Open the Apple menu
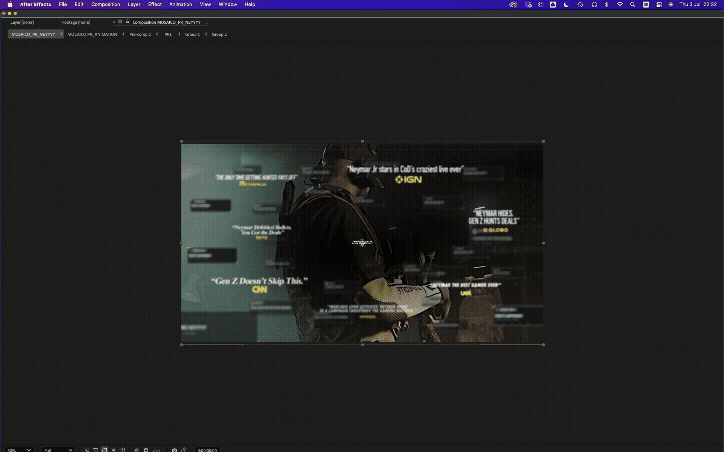This screenshot has width=724, height=452. click(10, 4)
